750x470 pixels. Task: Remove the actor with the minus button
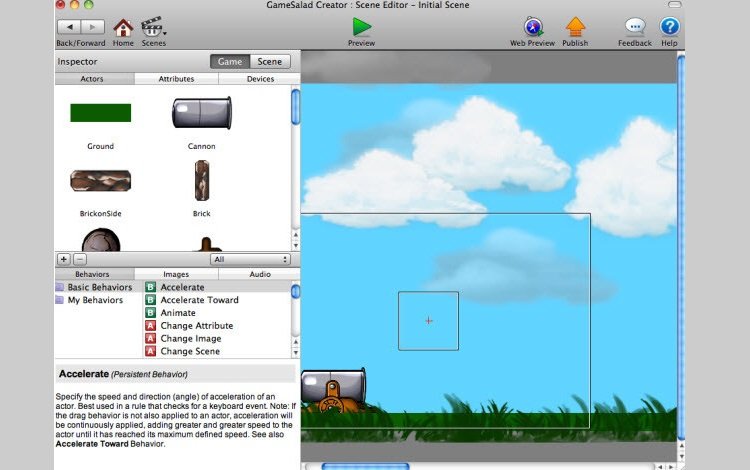80,259
